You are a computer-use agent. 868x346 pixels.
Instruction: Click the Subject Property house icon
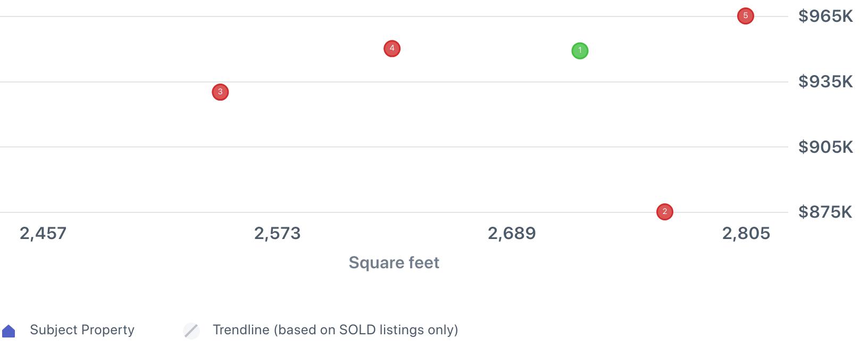[9, 331]
